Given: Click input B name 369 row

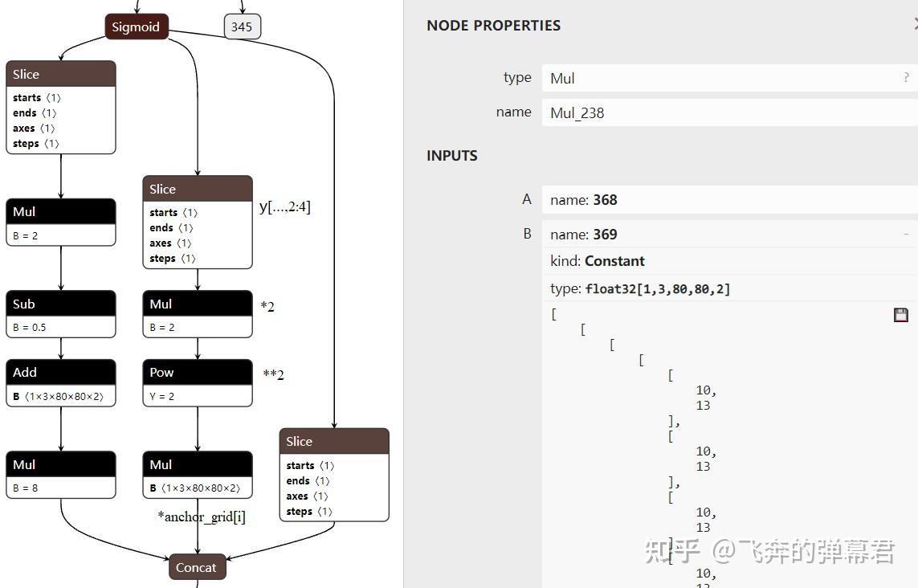Looking at the screenshot, I should [x=729, y=235].
